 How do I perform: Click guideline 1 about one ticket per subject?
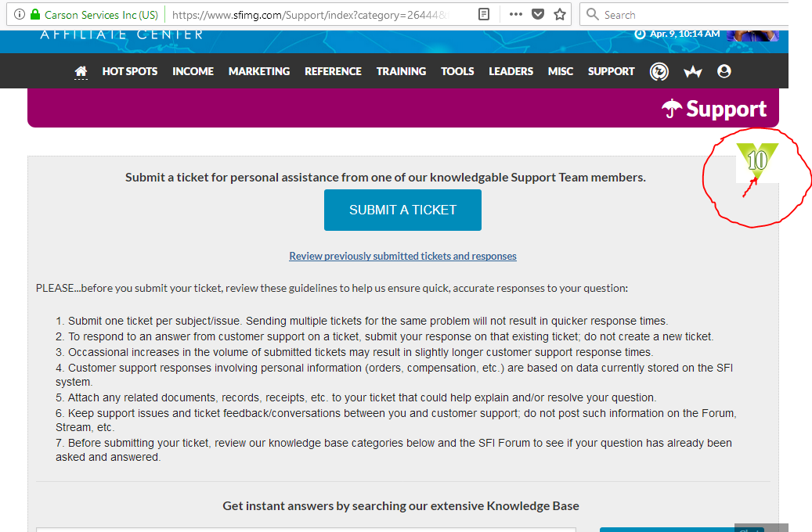click(362, 321)
